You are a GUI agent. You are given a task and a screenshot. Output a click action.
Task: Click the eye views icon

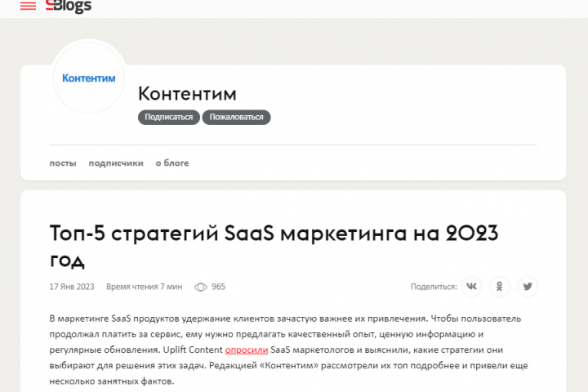(201, 287)
